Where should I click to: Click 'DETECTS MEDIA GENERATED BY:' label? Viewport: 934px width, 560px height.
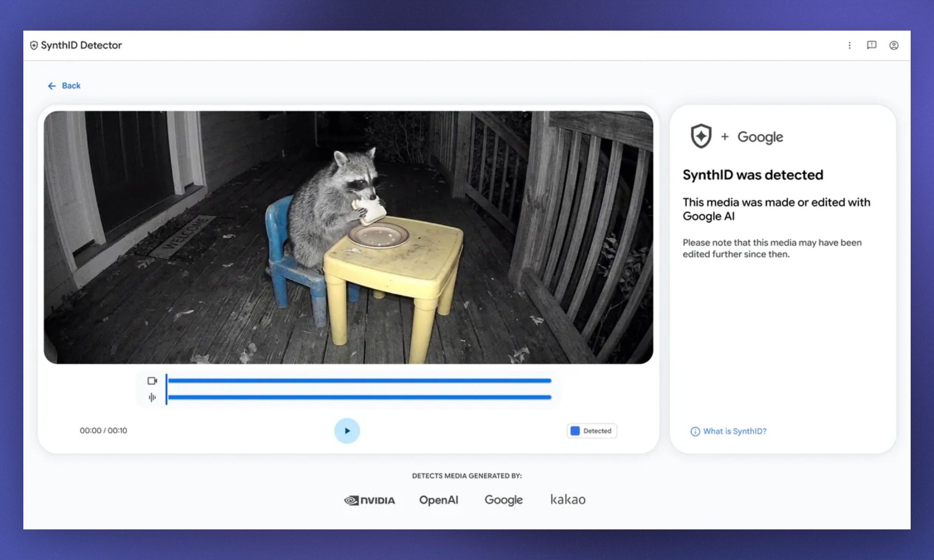467,476
